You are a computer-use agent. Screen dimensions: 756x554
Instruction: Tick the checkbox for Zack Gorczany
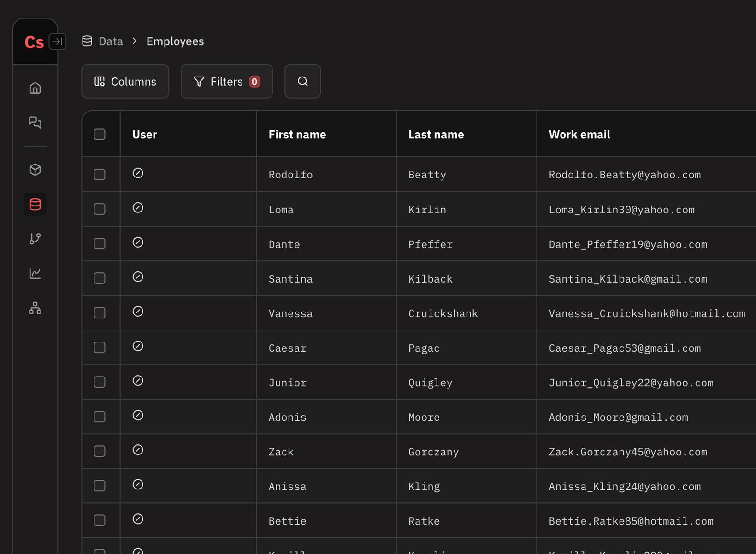[x=100, y=451]
